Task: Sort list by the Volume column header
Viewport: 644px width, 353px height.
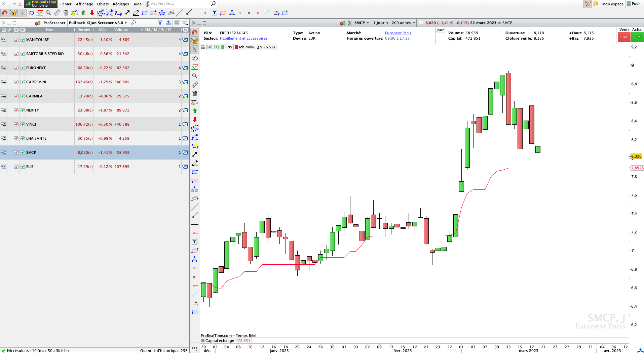Action: click(x=121, y=30)
